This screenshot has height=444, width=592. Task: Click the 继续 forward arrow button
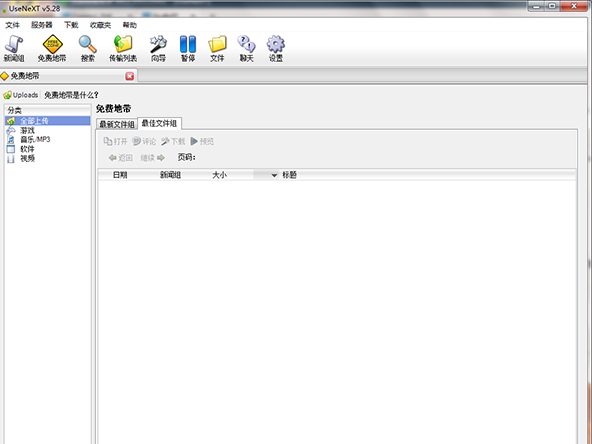pos(153,157)
